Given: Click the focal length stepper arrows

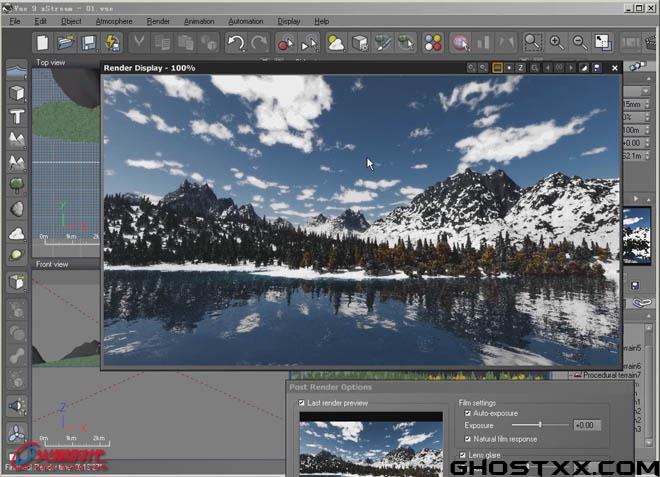Looking at the screenshot, I should (x=647, y=104).
